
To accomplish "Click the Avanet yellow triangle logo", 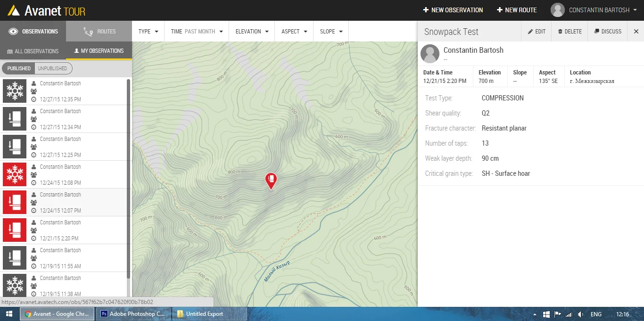I will click(x=14, y=10).
